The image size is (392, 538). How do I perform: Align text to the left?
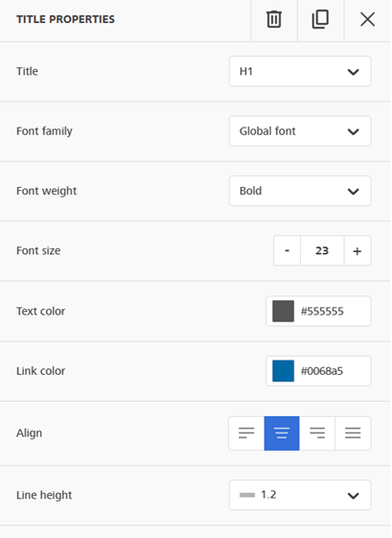pyautogui.click(x=246, y=433)
